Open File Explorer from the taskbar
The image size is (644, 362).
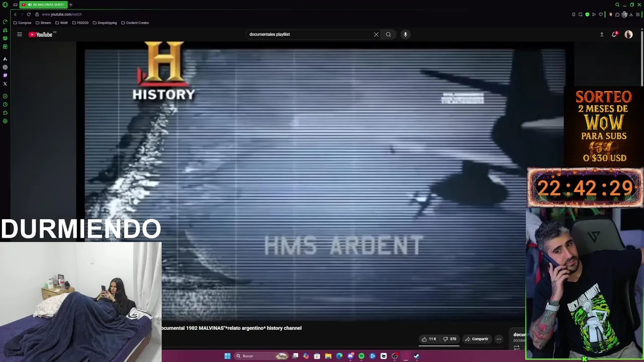(328, 356)
